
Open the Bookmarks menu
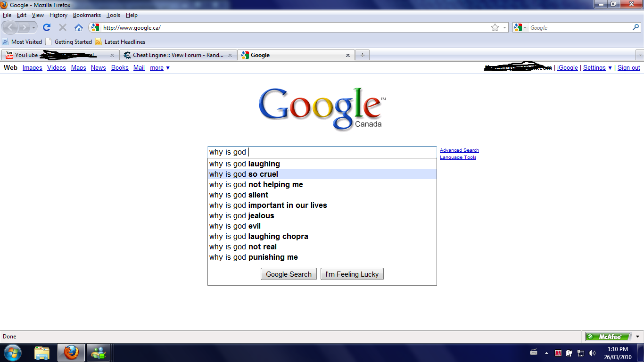coord(87,15)
